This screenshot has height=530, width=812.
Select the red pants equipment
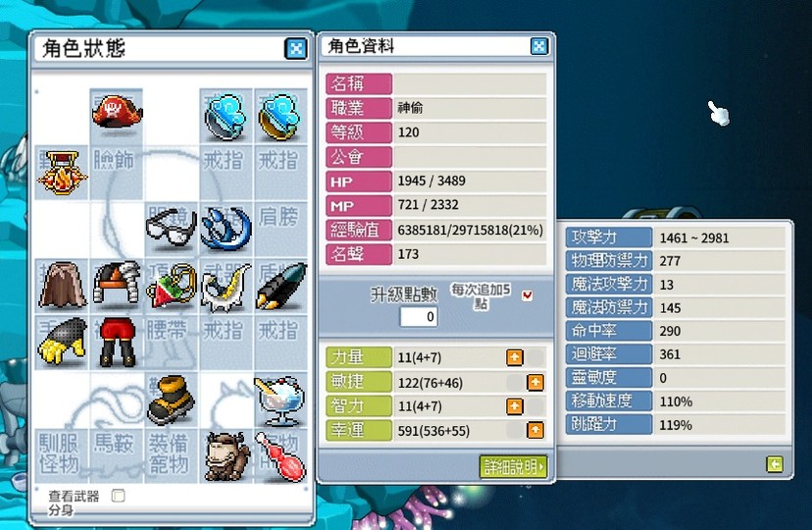pyautogui.click(x=118, y=342)
